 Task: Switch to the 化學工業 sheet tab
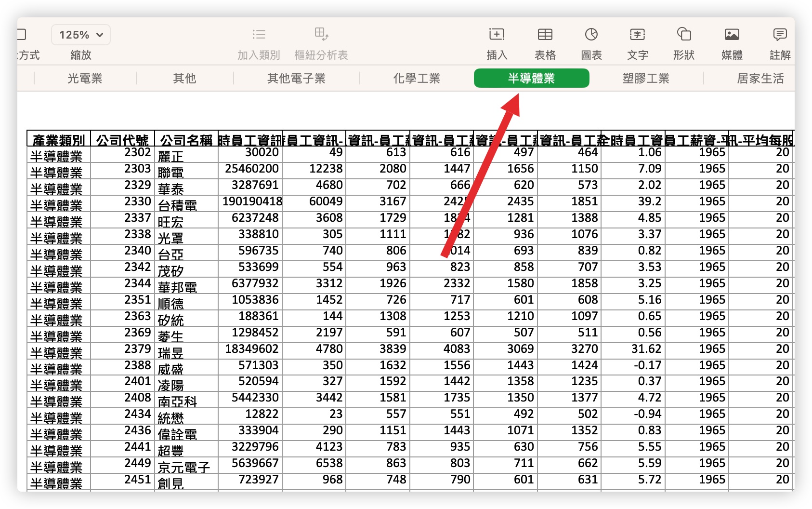[x=417, y=78]
